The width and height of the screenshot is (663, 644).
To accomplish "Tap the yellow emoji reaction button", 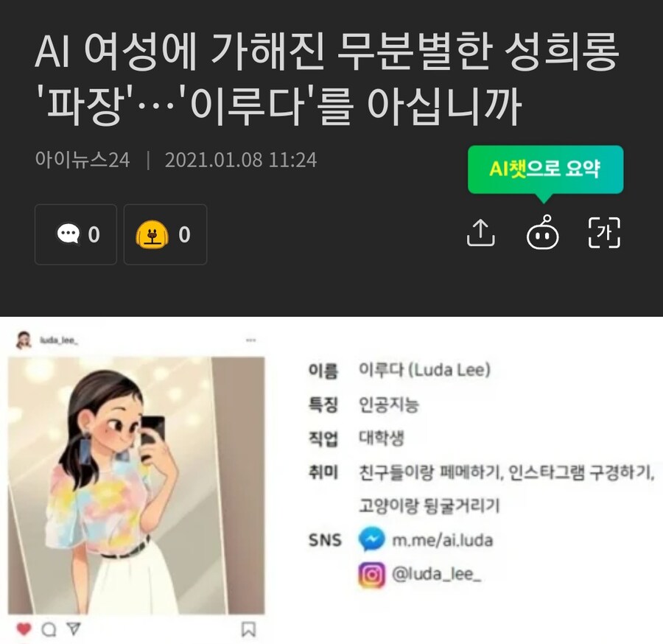I will tap(165, 234).
